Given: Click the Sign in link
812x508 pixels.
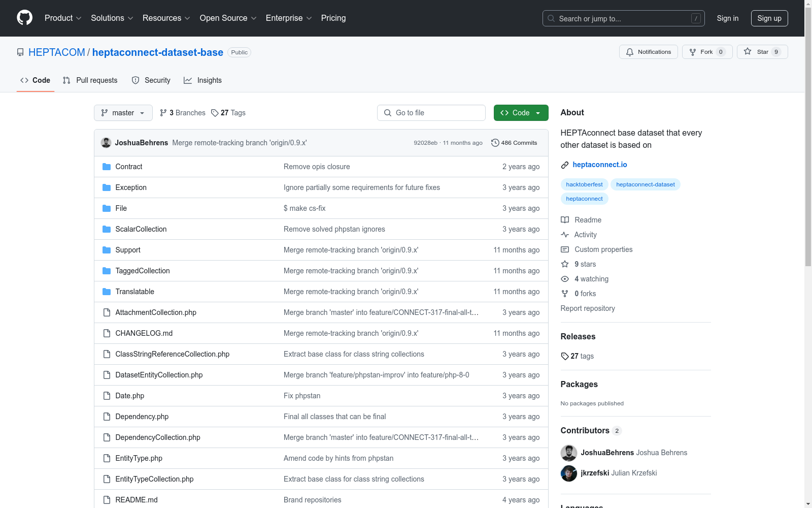Looking at the screenshot, I should (728, 18).
